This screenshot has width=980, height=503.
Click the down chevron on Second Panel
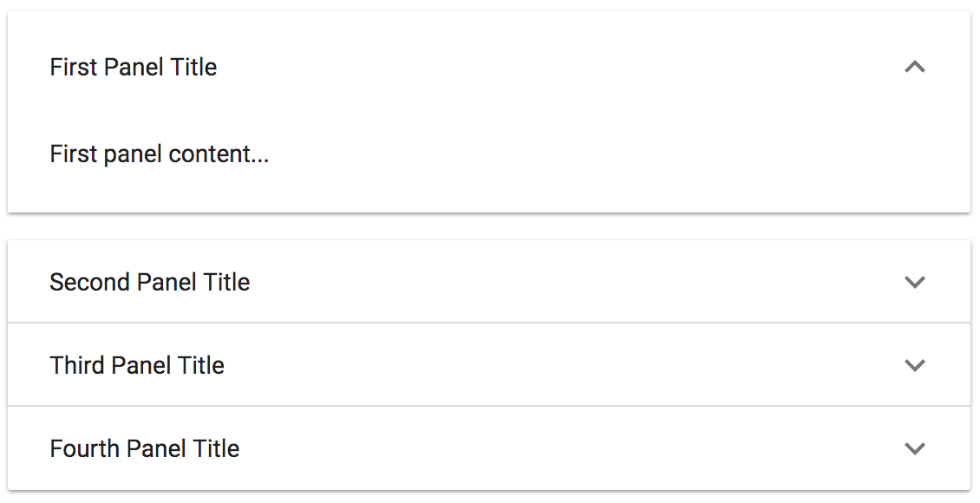pos(915,282)
